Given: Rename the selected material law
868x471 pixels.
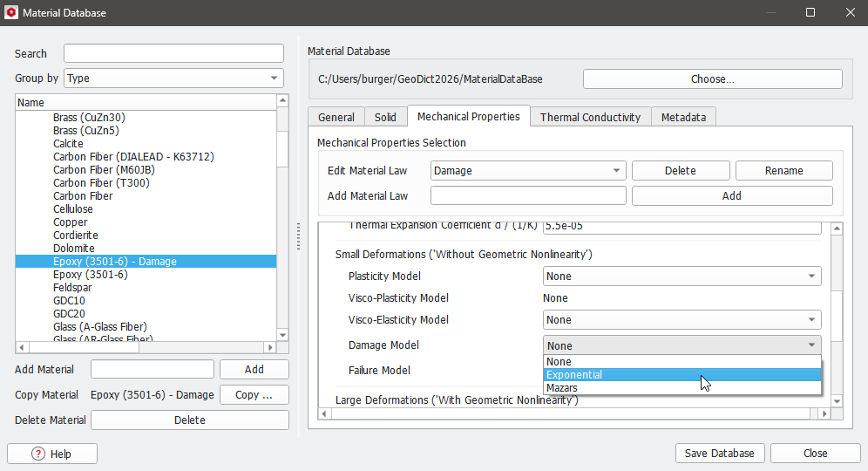Looking at the screenshot, I should pyautogui.click(x=783, y=171).
